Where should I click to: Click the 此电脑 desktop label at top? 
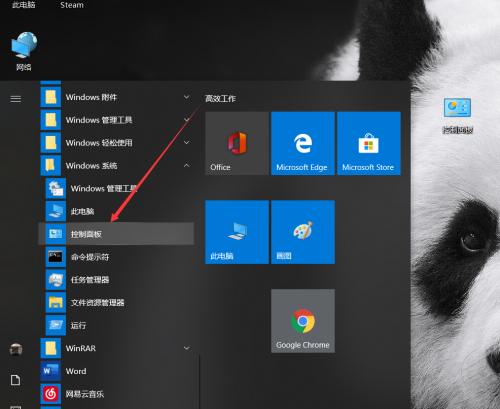coord(23,5)
